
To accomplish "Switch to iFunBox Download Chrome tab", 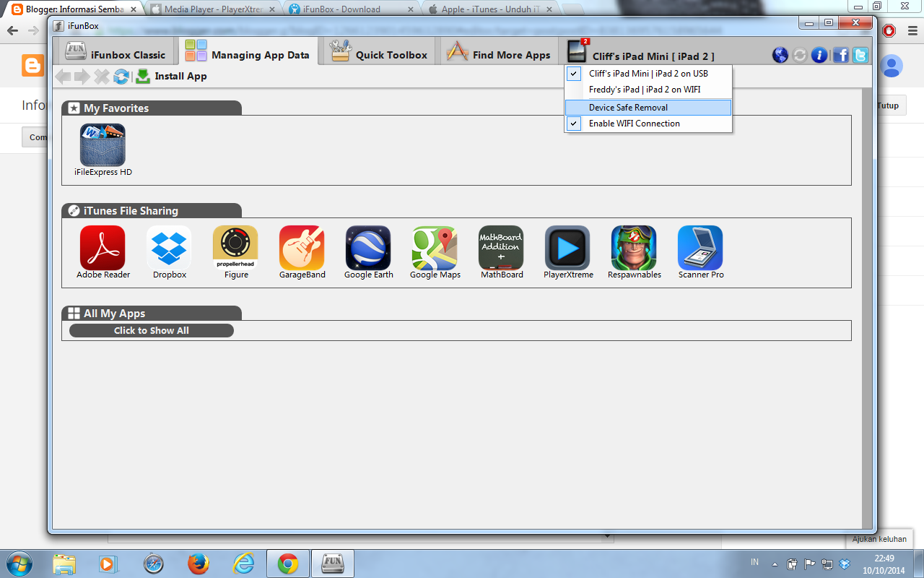I will pos(350,10).
